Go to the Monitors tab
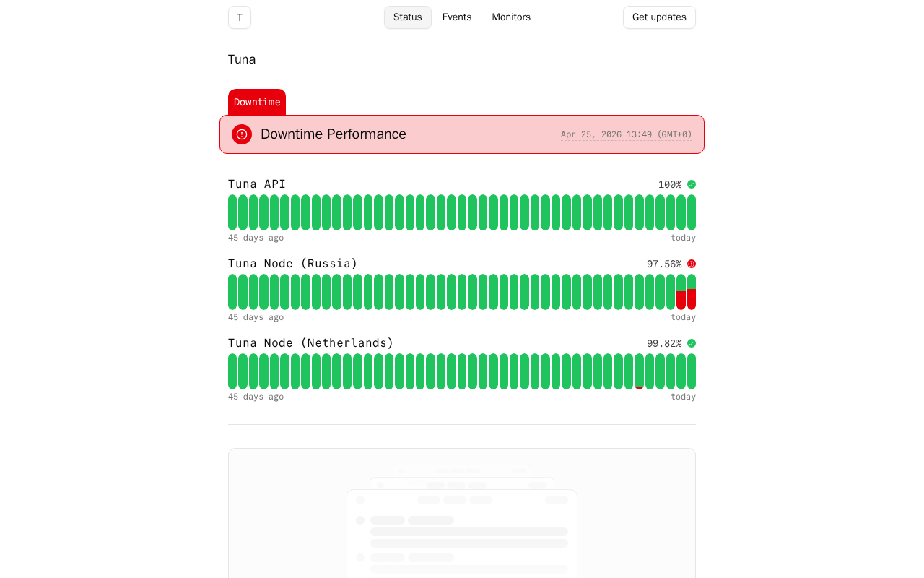924x578 pixels. (511, 17)
